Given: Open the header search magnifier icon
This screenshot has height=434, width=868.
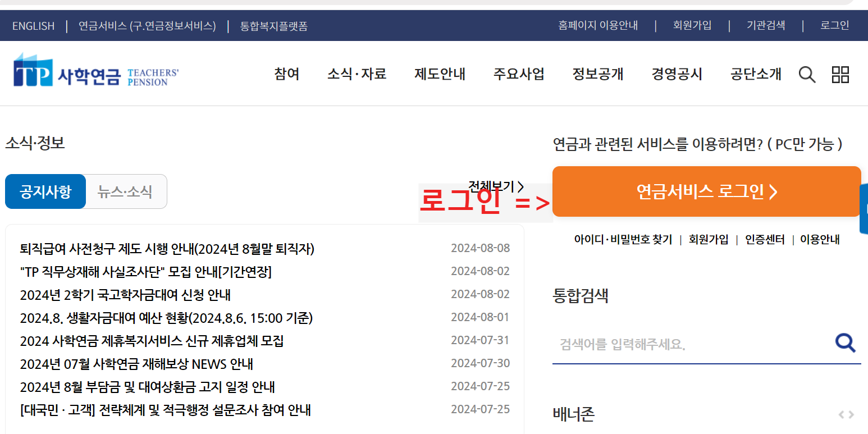Looking at the screenshot, I should click(807, 74).
